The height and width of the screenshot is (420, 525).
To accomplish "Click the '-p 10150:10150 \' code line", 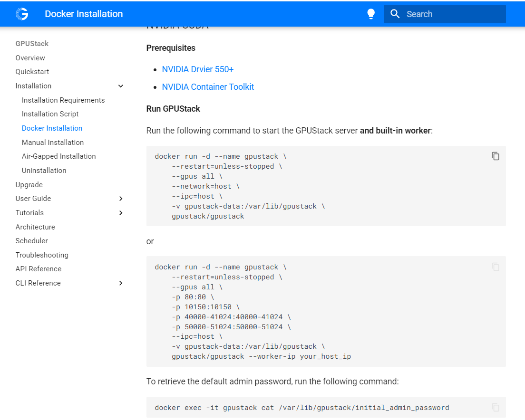I will click(205, 307).
